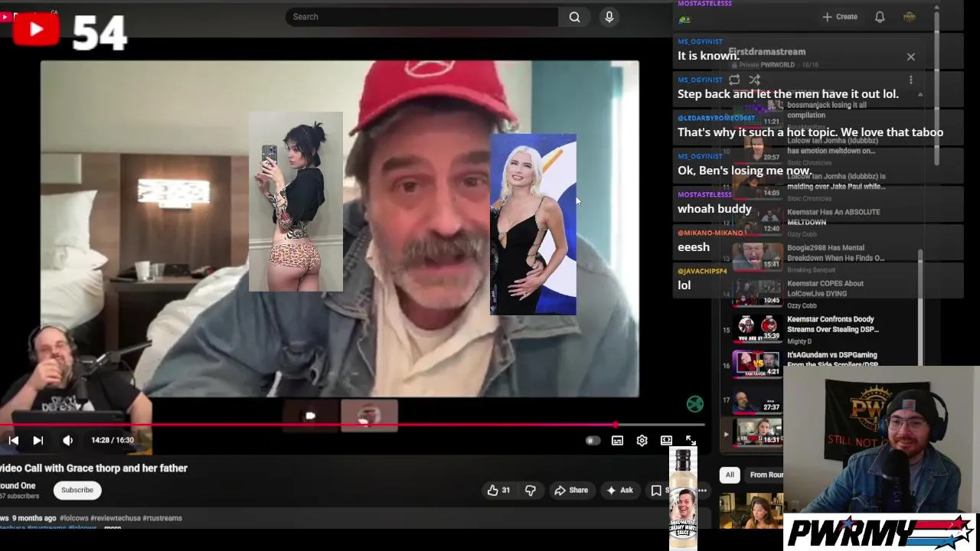Click the playlist panel scrollbar
This screenshot has height=551, width=980.
[920, 306]
